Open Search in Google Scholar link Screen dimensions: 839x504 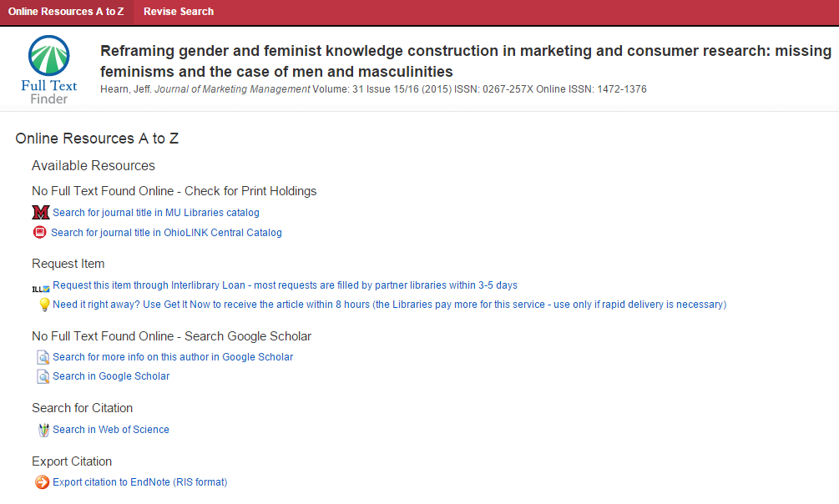point(111,376)
